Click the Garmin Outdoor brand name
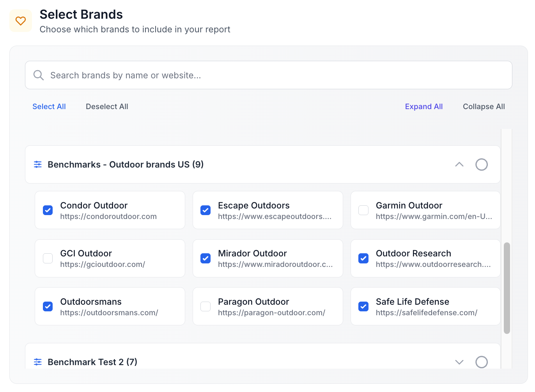Viewport: 535px width, 392px height. [409, 205]
